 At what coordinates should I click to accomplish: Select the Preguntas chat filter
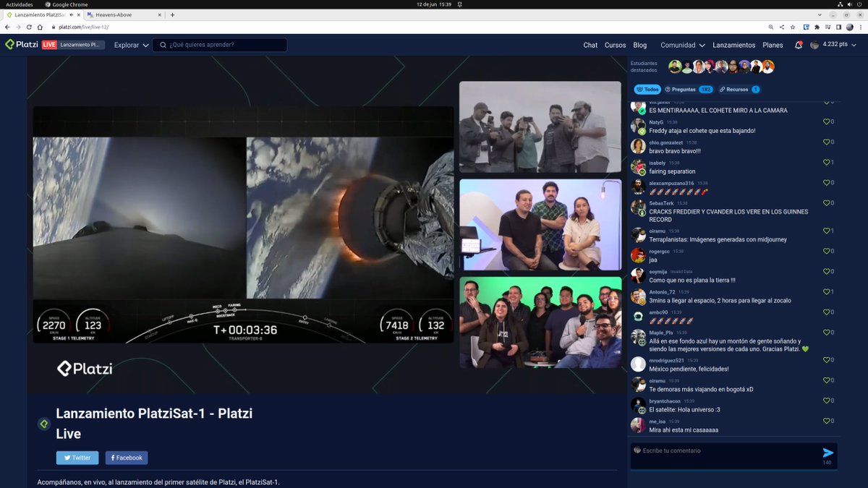pyautogui.click(x=689, y=90)
